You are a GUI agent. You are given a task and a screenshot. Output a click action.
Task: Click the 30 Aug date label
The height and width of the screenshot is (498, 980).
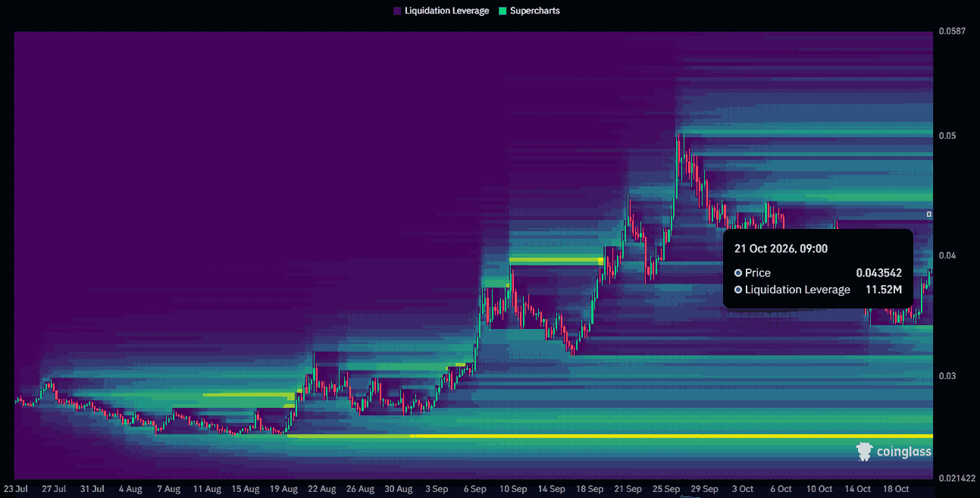tap(399, 489)
